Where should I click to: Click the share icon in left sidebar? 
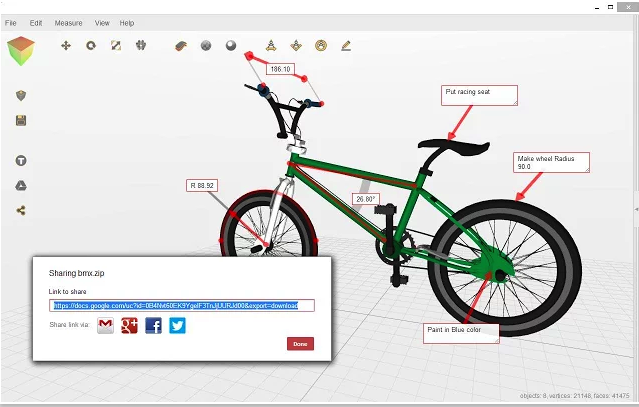21,211
